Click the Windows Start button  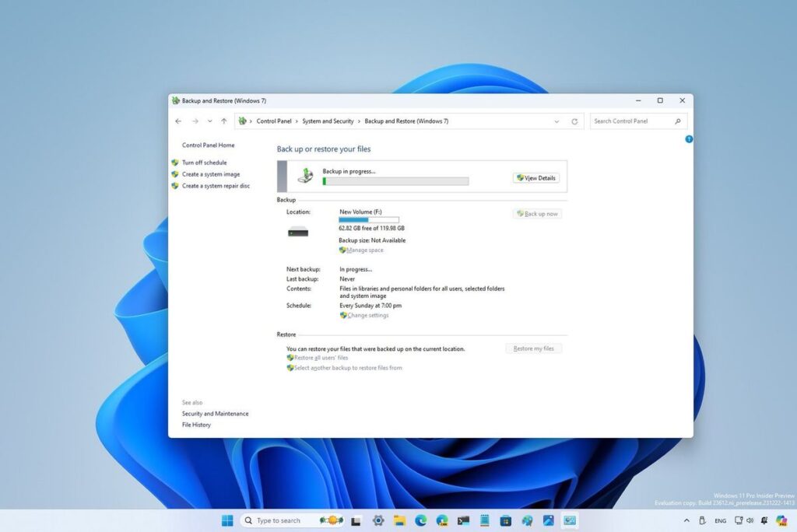point(227,520)
